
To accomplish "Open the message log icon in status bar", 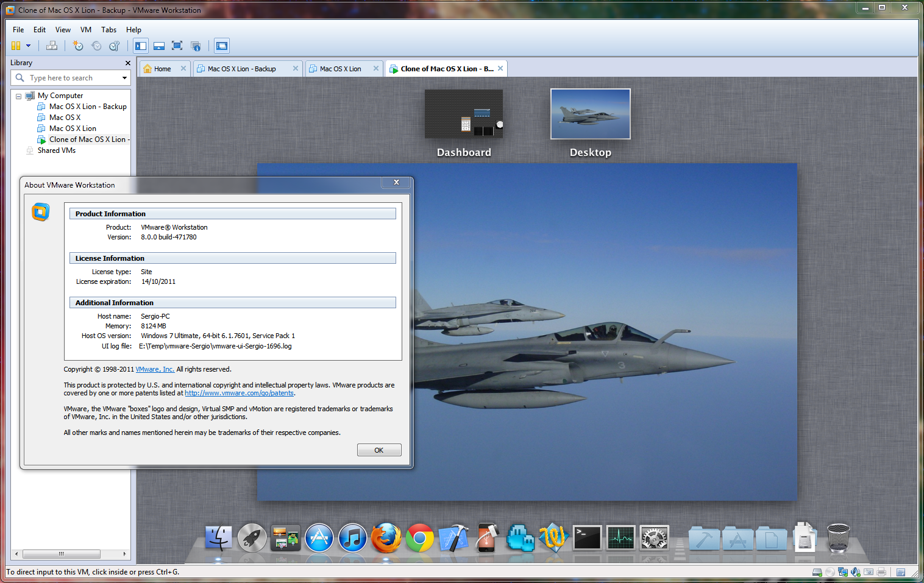I will pos(901,572).
